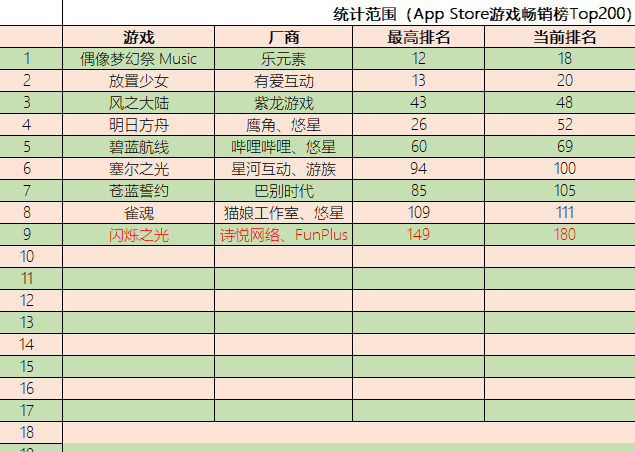Click the title cell 统计范围 App Store游戏畅销榜Top200
The height and width of the screenshot is (452, 635).
[x=349, y=13]
